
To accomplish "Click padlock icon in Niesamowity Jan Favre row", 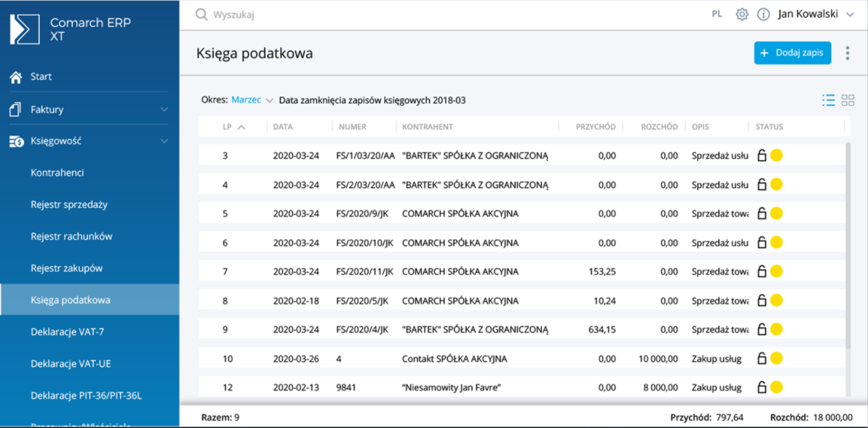I will tap(762, 387).
